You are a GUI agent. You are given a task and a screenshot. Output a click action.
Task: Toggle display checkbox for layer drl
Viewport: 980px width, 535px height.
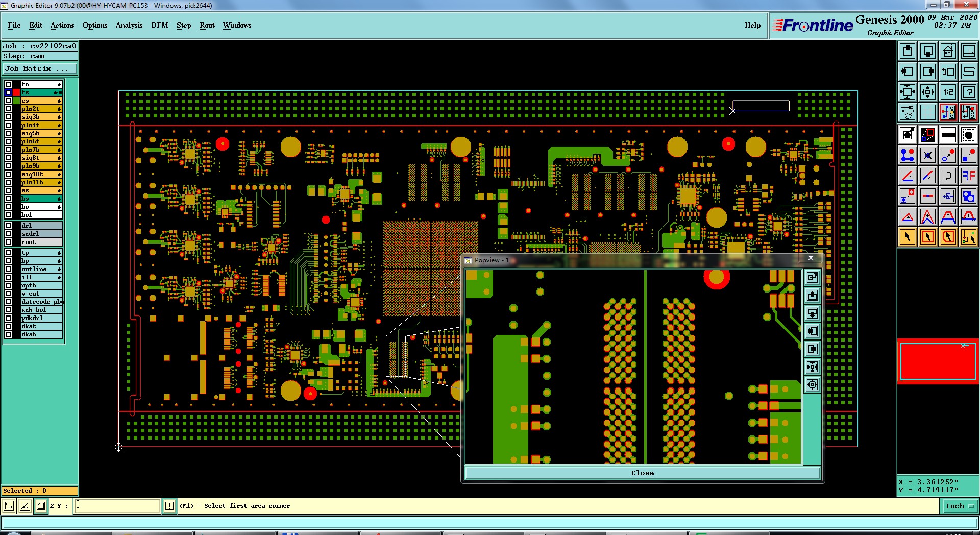8,226
